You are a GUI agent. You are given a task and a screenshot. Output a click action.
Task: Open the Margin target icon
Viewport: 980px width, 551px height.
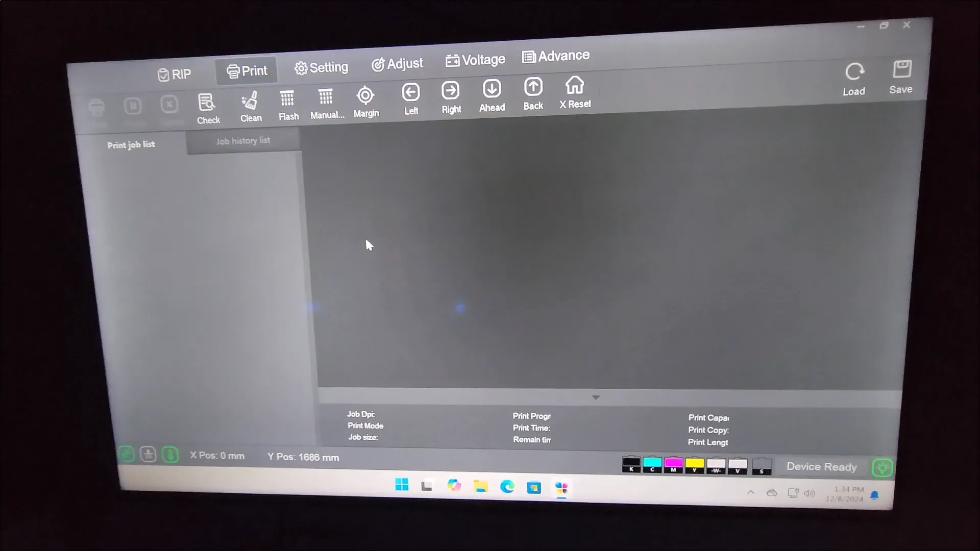tap(365, 96)
